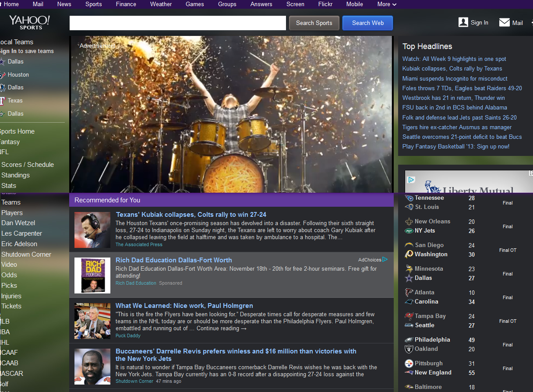The image size is (533, 392).
Task: Click the Tennessee Titans logo in scoreboard
Action: 409,198
